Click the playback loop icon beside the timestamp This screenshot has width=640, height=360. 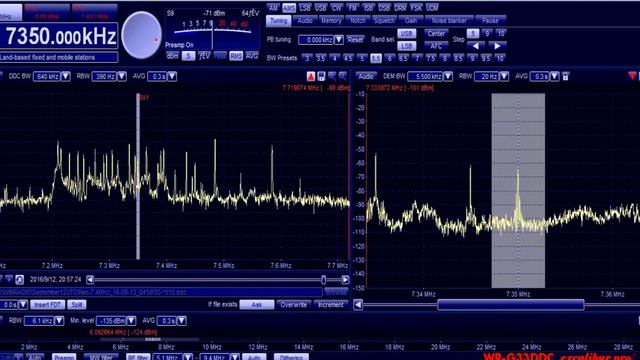(19, 280)
